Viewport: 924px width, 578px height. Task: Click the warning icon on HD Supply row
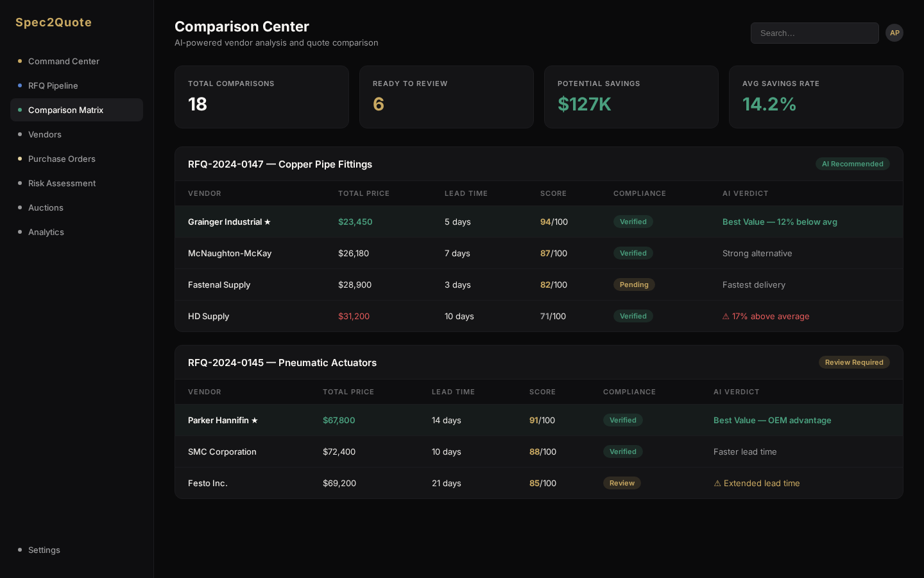pyautogui.click(x=726, y=316)
